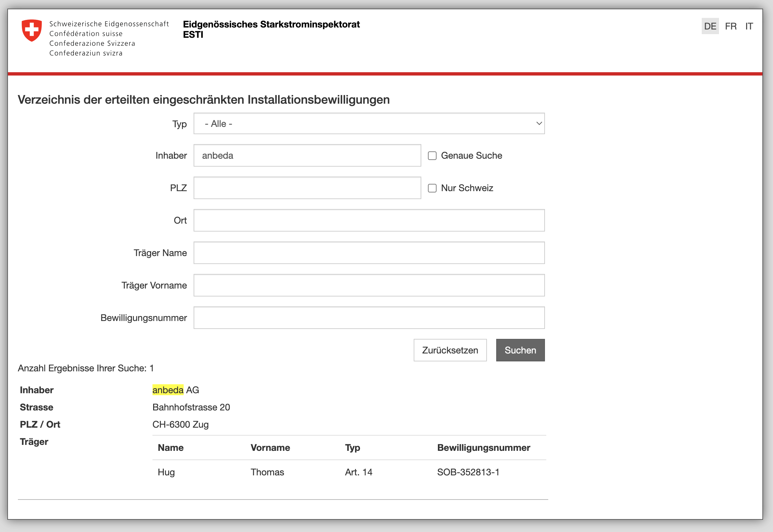Image resolution: width=773 pixels, height=532 pixels.
Task: Select the Träger Name input field
Action: (x=369, y=253)
